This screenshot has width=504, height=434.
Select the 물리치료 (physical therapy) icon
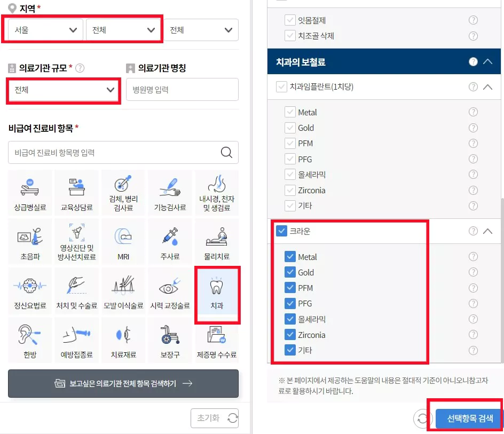217,241
